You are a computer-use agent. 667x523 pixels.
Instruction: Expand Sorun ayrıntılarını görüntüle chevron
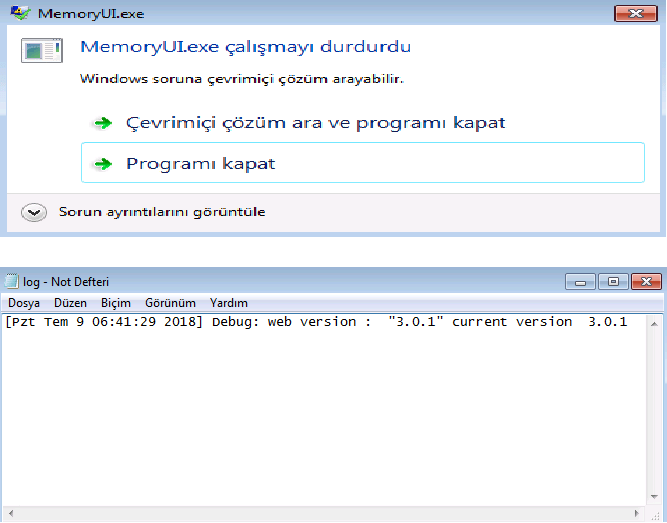pos(34,212)
